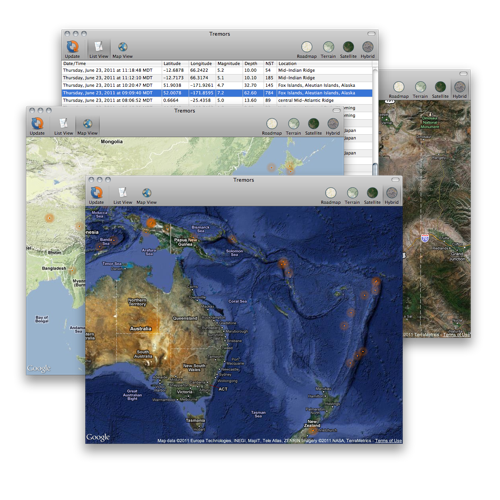Toggle toolbar pill button in rightmost window
The height and width of the screenshot is (500, 500).
[x=463, y=73]
